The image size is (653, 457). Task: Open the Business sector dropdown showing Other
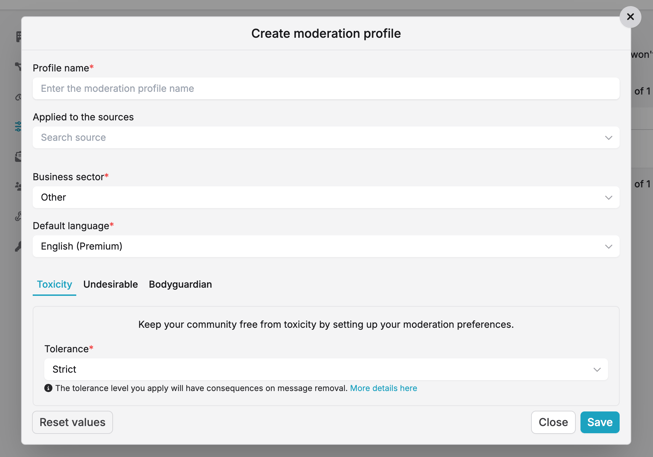click(x=325, y=197)
